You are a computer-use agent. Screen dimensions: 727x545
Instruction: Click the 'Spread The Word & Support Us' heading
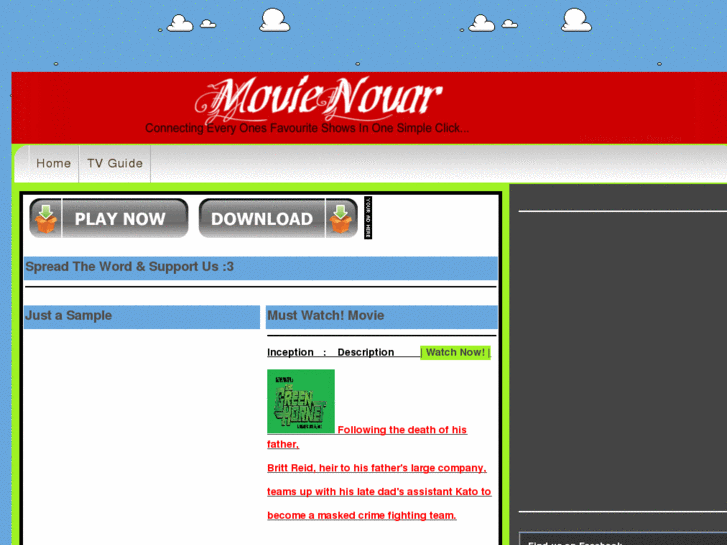(129, 267)
